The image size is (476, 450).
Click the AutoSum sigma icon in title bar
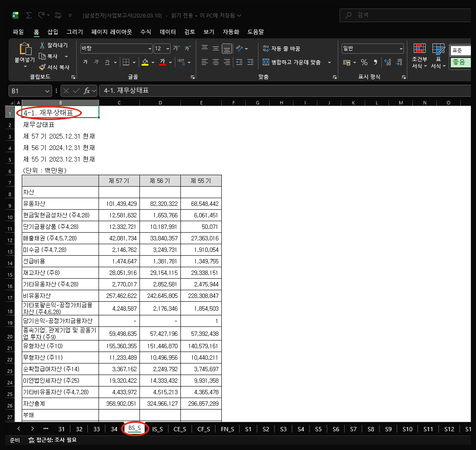click(29, 15)
